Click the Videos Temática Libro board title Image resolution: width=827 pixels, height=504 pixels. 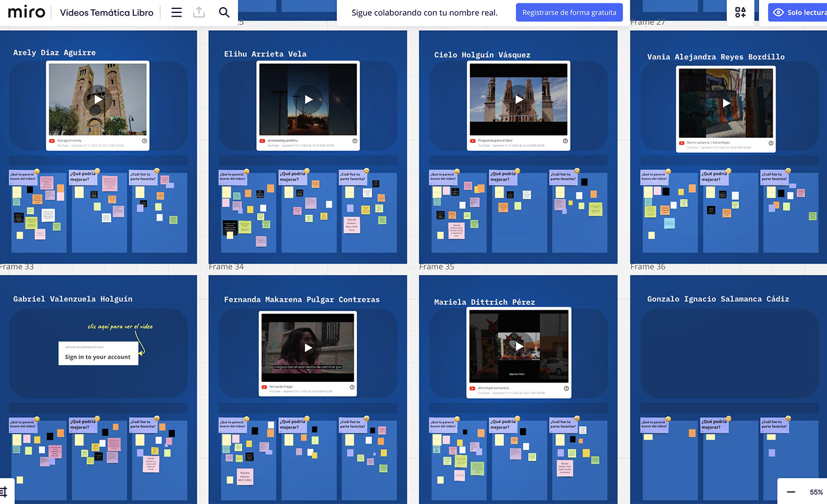pyautogui.click(x=106, y=12)
